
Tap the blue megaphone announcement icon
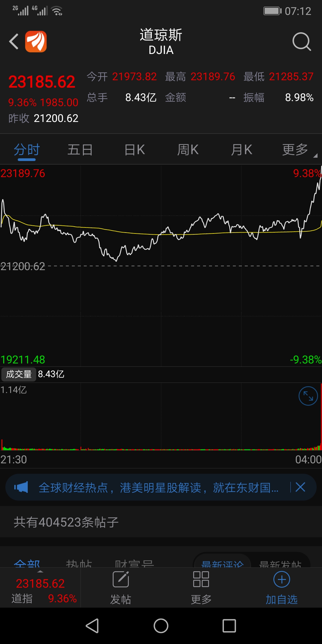[x=21, y=487]
